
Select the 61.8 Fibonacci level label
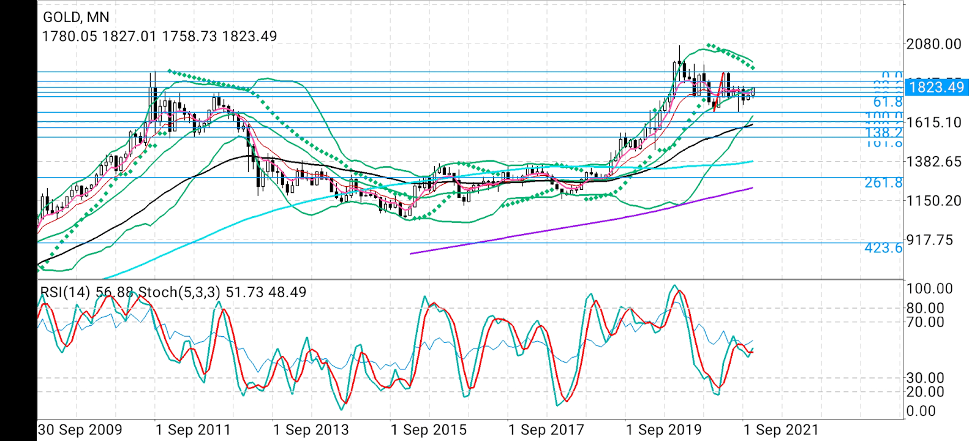tap(888, 102)
